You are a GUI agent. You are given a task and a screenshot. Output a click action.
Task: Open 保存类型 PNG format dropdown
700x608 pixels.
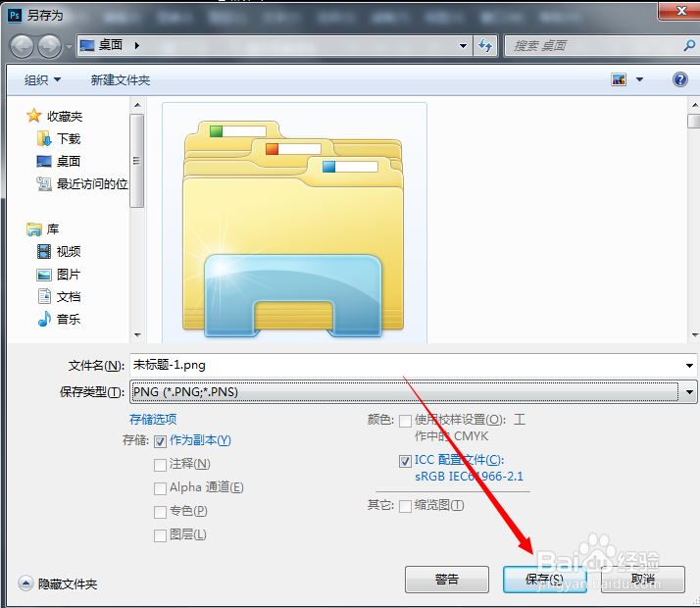pyautogui.click(x=413, y=392)
